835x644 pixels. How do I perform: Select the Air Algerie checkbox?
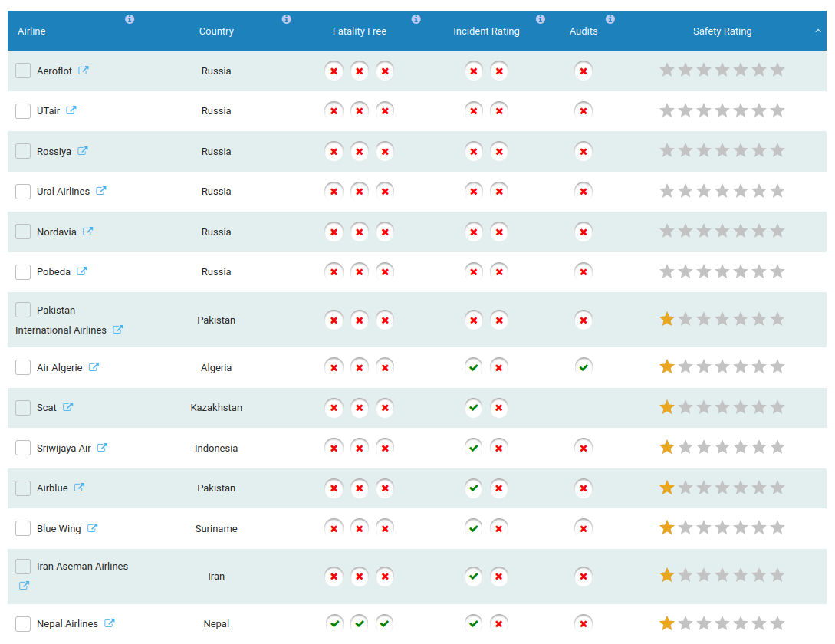point(23,367)
